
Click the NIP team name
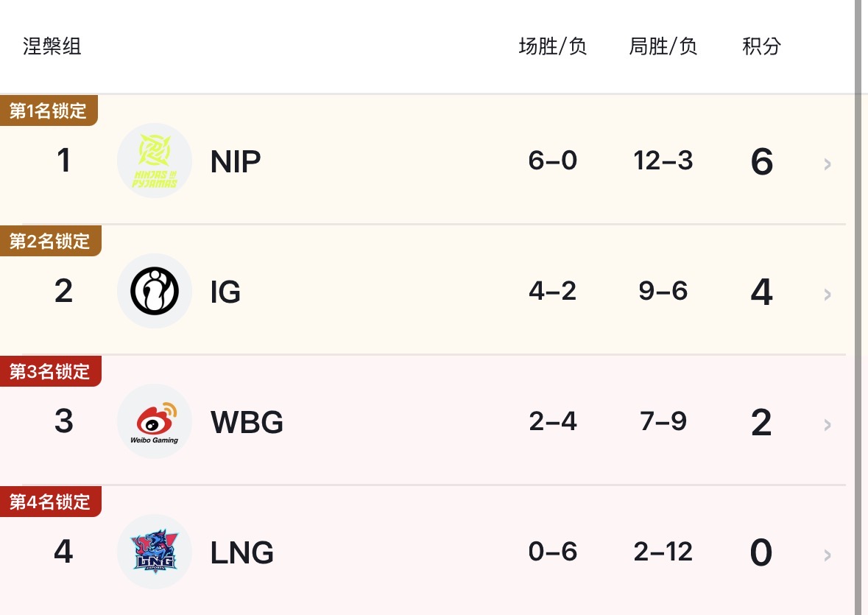(236, 161)
